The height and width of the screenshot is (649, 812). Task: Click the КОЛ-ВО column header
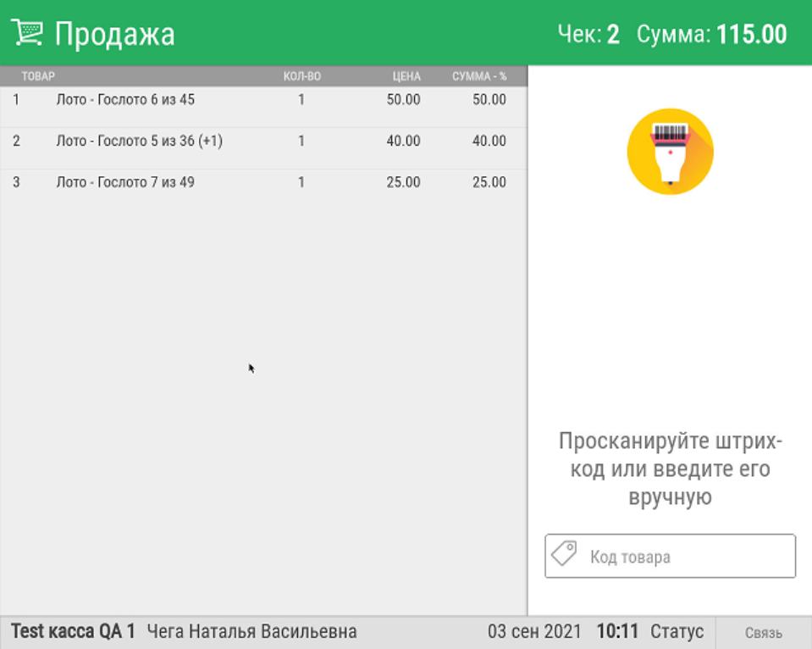302,76
